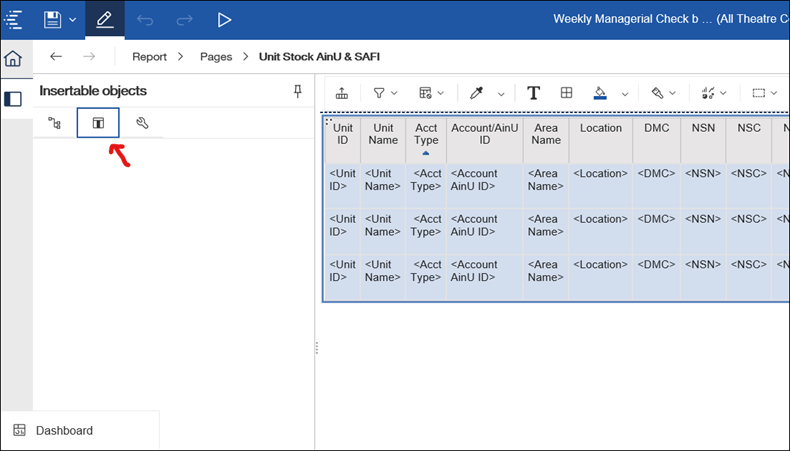
Task: Click the table section/summarize icon
Action: [425, 93]
